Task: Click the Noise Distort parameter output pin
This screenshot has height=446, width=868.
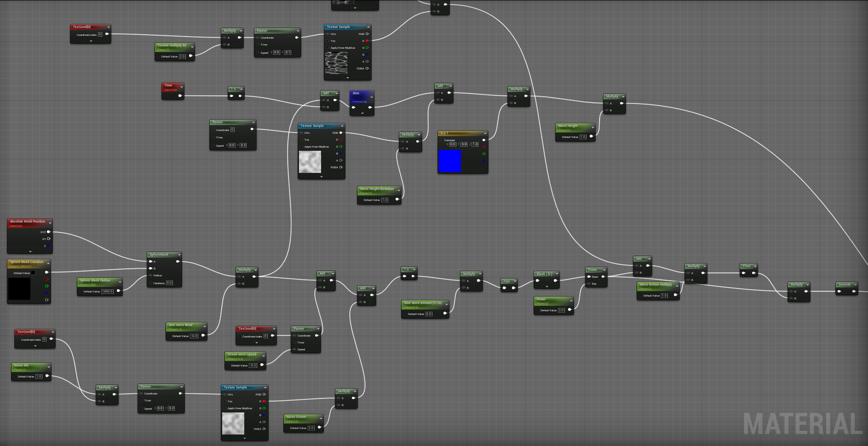Action: pos(319,428)
